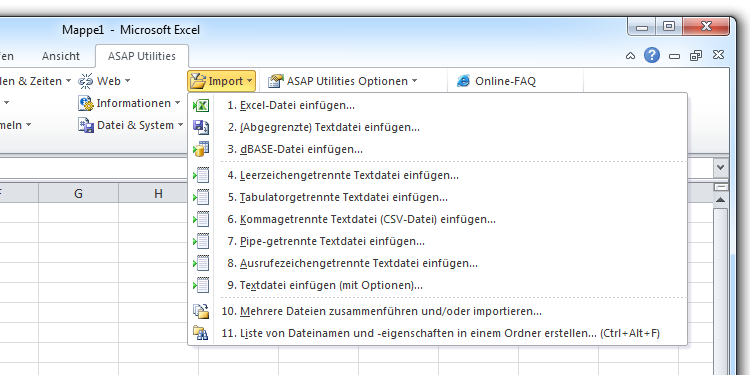Click the delimited text file icon beside item 2
This screenshot has width=750, height=375.
click(x=201, y=127)
